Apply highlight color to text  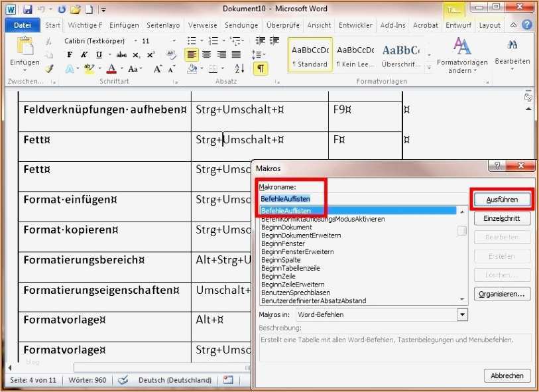88,68
